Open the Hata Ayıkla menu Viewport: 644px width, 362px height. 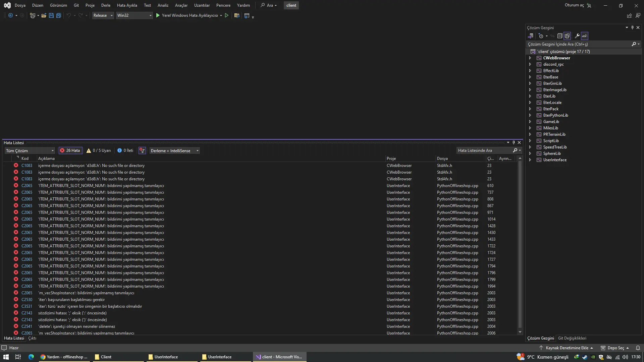click(x=127, y=5)
